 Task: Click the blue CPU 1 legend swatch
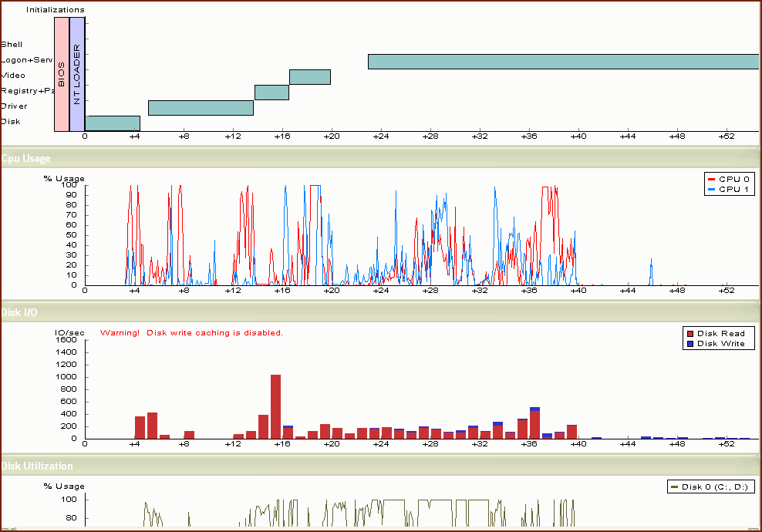[x=711, y=190]
